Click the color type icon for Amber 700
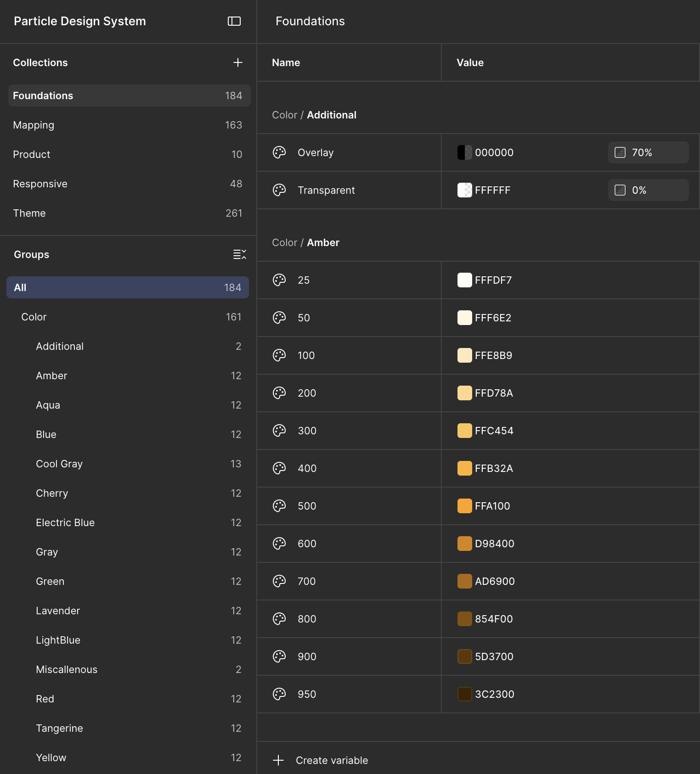Viewport: 700px width, 774px height. click(279, 581)
